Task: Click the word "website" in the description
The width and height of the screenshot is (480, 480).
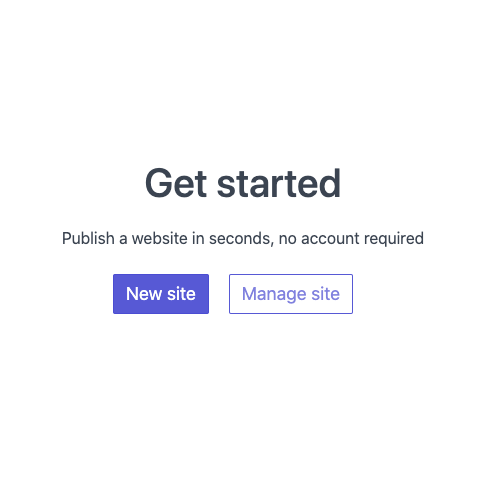Action: 160,238
